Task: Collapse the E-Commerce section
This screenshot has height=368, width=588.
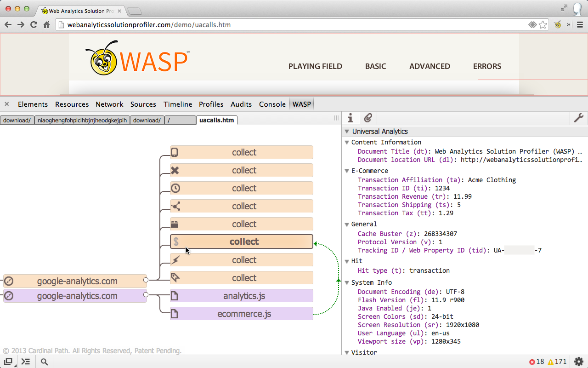Action: 347,171
